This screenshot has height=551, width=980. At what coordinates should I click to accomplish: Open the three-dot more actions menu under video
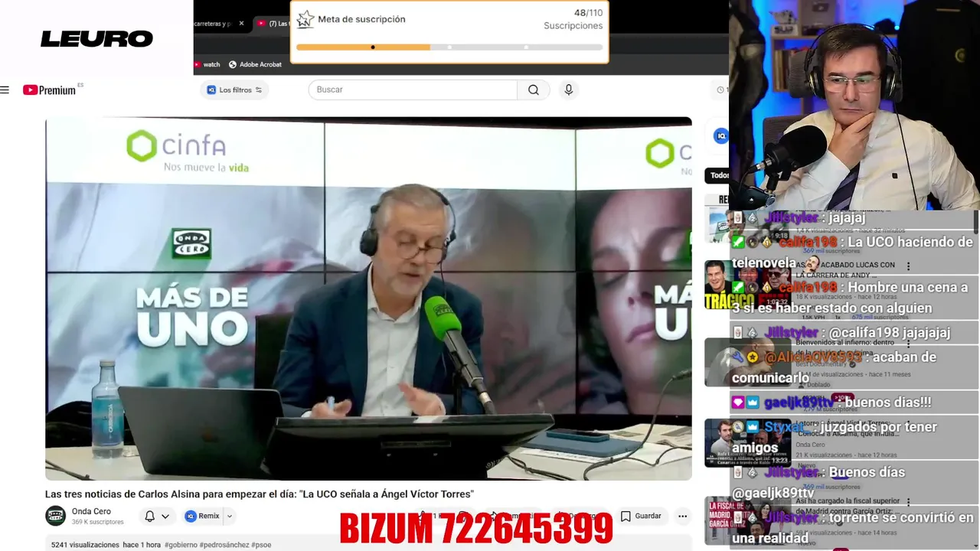[x=682, y=517]
